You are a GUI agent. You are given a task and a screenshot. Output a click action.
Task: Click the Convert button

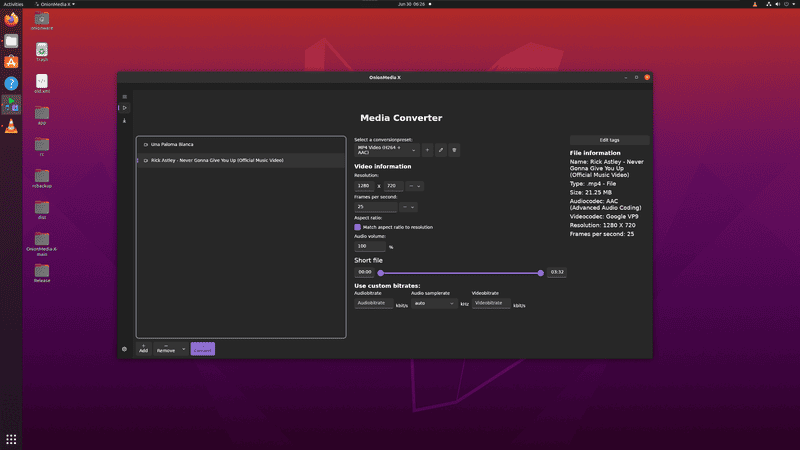203,349
